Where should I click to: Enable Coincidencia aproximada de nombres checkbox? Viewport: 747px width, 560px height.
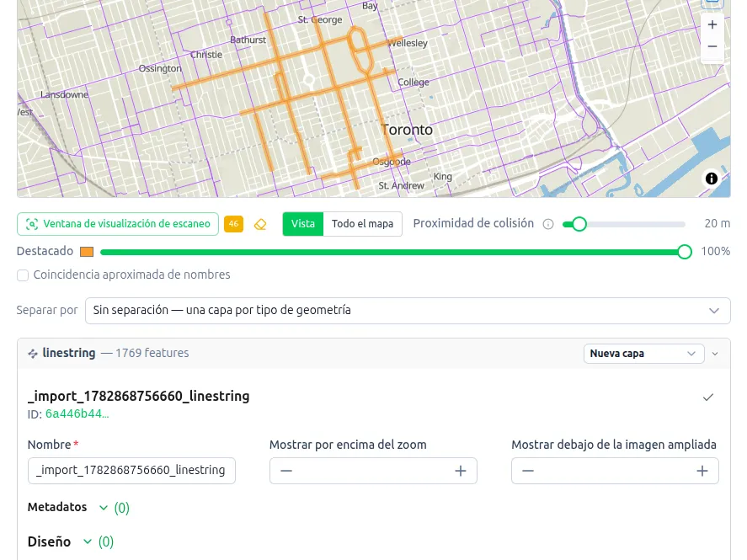coord(23,275)
